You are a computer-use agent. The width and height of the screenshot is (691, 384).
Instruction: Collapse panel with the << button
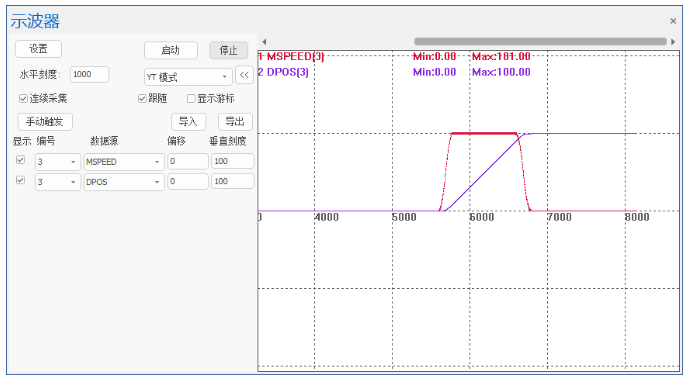coord(244,75)
